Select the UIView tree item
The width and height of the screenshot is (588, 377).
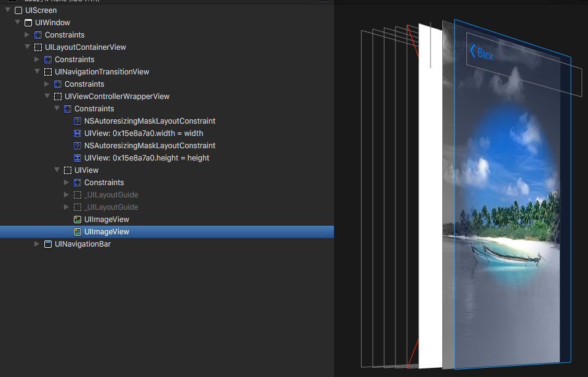pos(86,170)
